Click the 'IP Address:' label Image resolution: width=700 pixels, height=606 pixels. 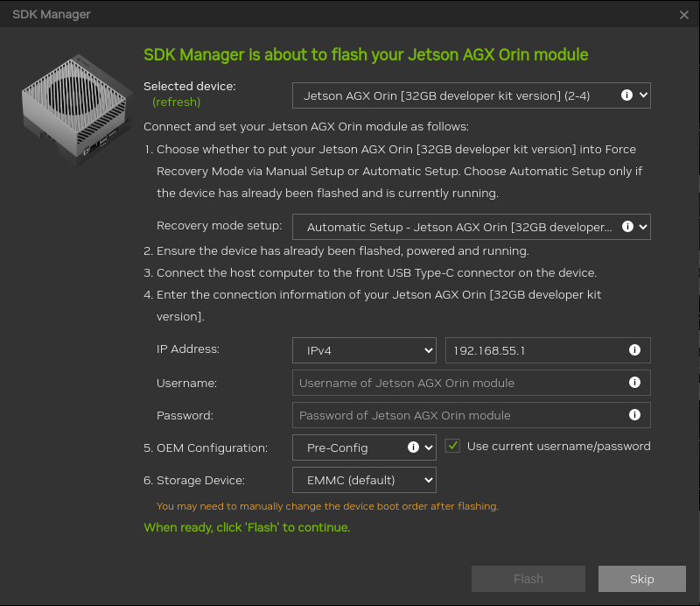tap(188, 349)
